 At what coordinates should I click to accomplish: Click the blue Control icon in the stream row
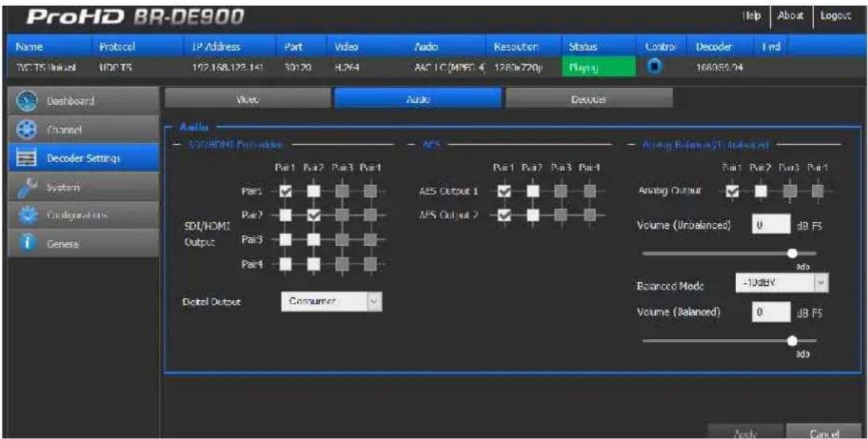click(x=653, y=67)
